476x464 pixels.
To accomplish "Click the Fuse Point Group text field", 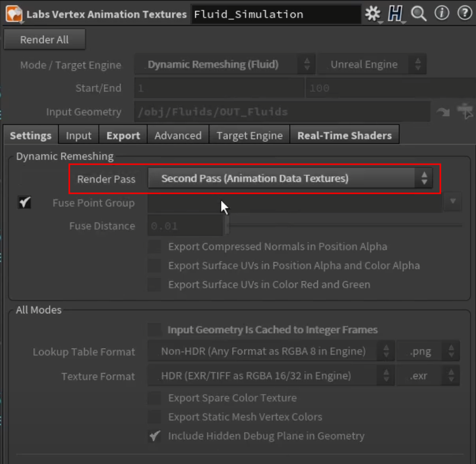I will [295, 203].
